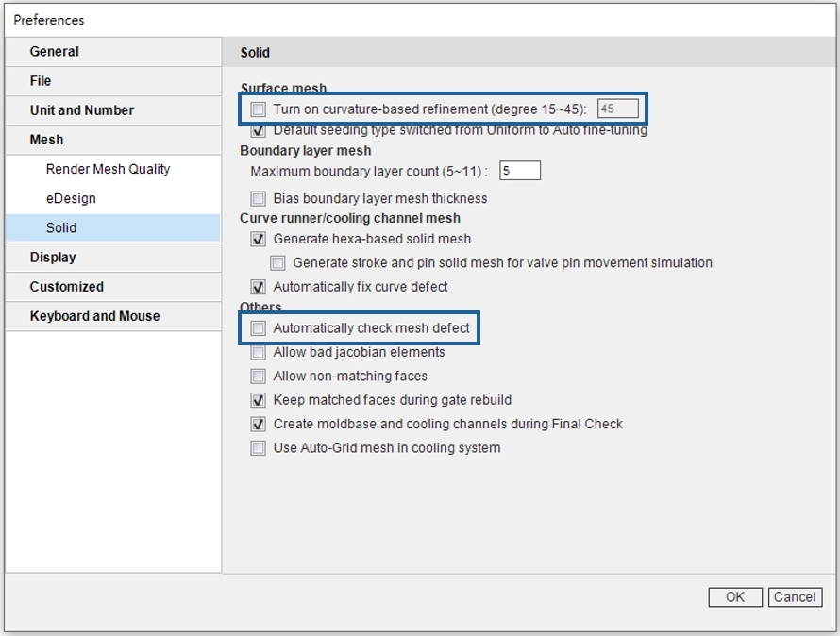The image size is (840, 636).
Task: Open the Display preferences category
Action: 53,257
